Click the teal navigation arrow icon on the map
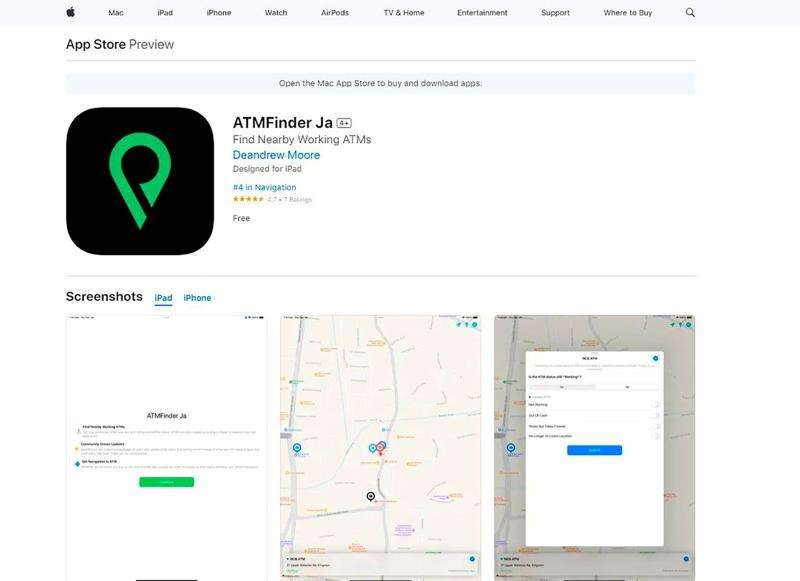The width and height of the screenshot is (800, 581). click(x=459, y=324)
